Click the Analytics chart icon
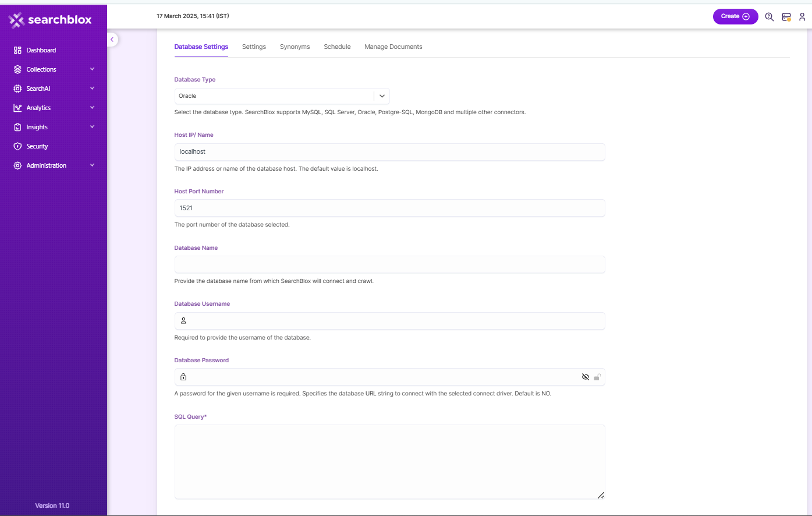The height and width of the screenshot is (516, 812). pos(17,108)
